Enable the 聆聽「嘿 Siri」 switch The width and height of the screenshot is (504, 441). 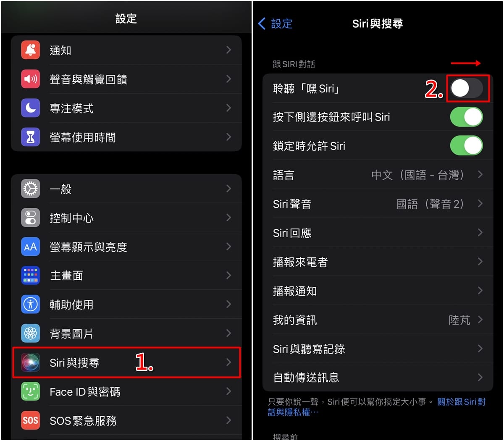pyautogui.click(x=466, y=88)
